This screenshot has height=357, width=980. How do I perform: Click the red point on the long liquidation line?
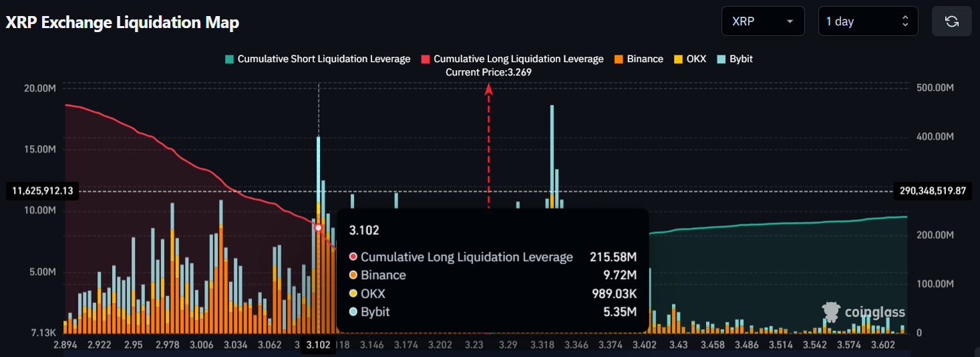(x=319, y=228)
